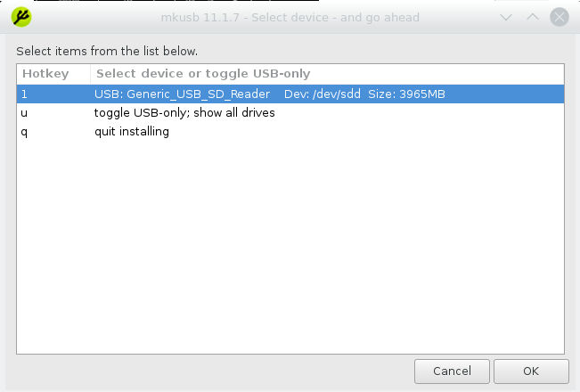The height and width of the screenshot is (392, 580).
Task: Select "toggle USB-only; show all drives" entry
Action: (x=184, y=113)
